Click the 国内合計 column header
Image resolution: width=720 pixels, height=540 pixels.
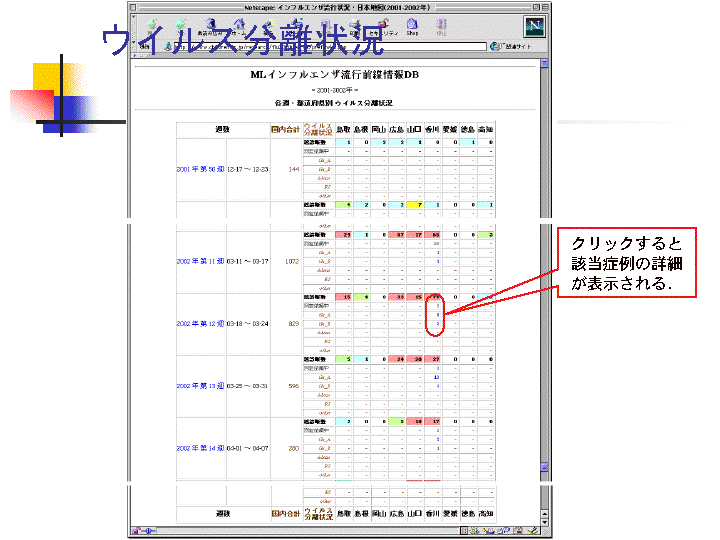[x=285, y=129]
